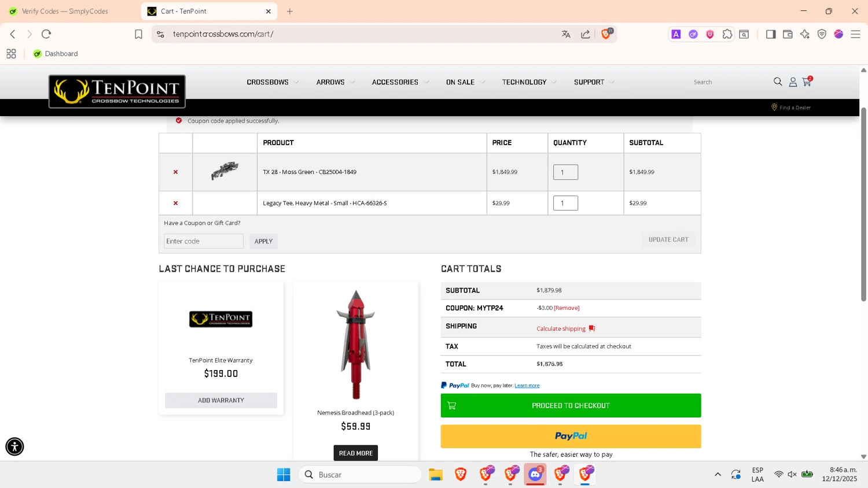Open Windows Start menu
This screenshot has height=488, width=868.
pos(284,475)
